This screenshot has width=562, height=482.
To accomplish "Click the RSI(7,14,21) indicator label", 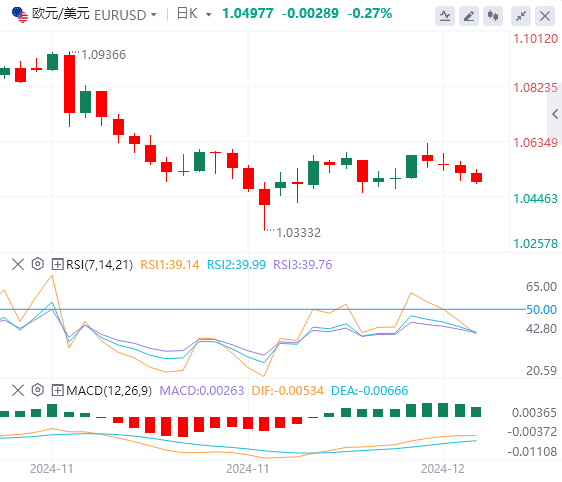I will (x=99, y=265).
